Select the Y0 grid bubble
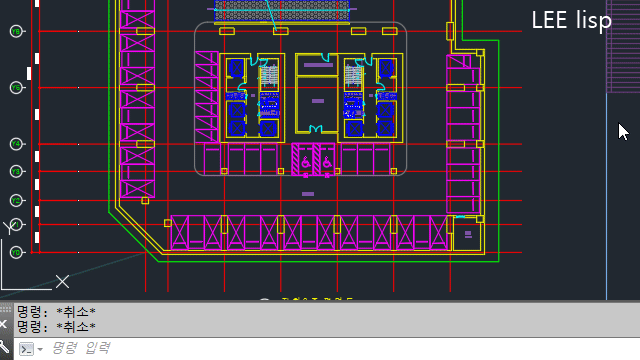This screenshot has height=360, width=640. coord(16,253)
